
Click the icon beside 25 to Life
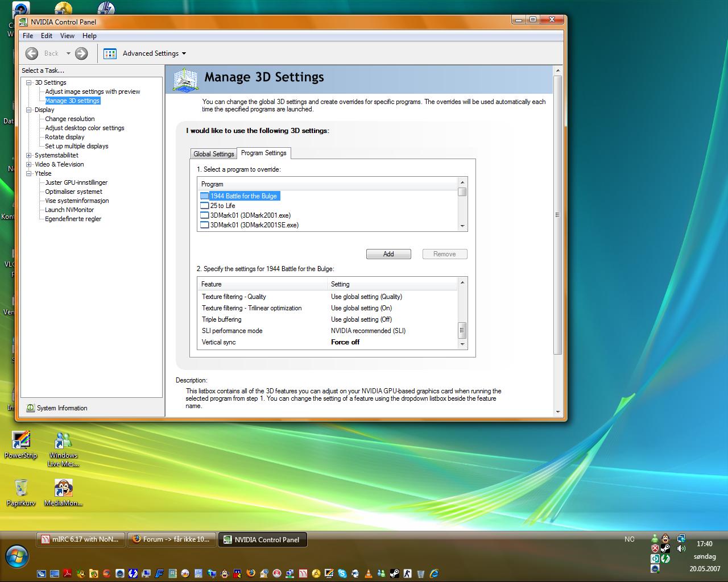coord(205,206)
